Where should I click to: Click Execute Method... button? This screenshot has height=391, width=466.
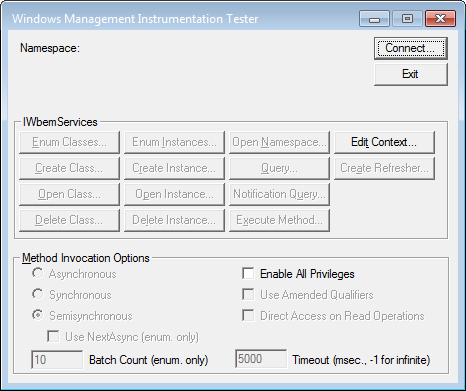[279, 220]
